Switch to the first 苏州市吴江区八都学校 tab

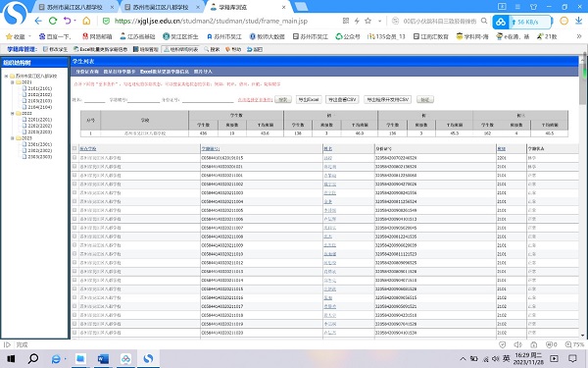(75, 7)
